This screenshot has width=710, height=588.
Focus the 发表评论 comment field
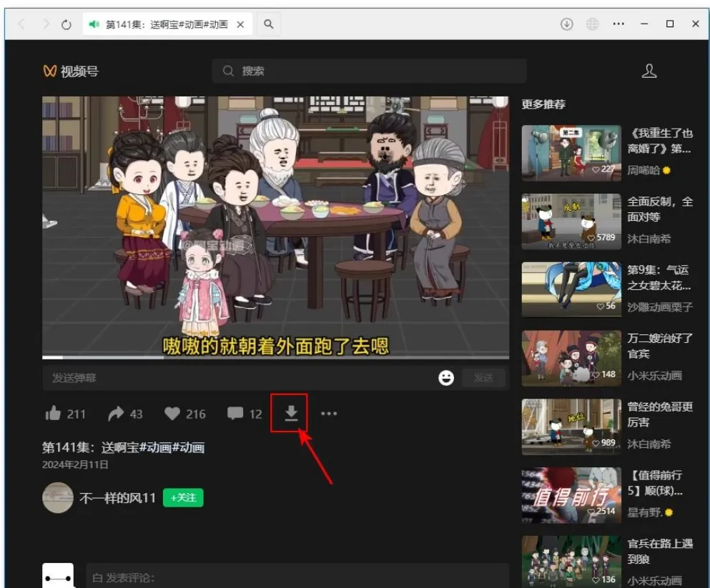coord(297,577)
